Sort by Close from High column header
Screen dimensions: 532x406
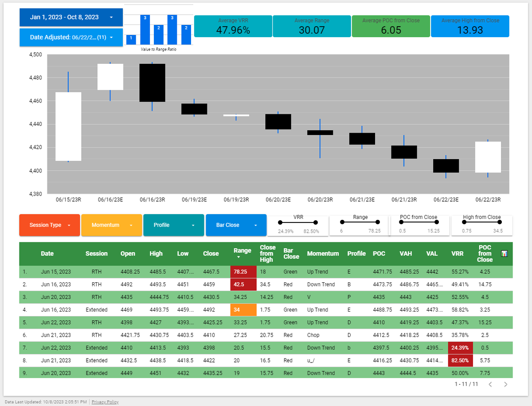pos(267,254)
